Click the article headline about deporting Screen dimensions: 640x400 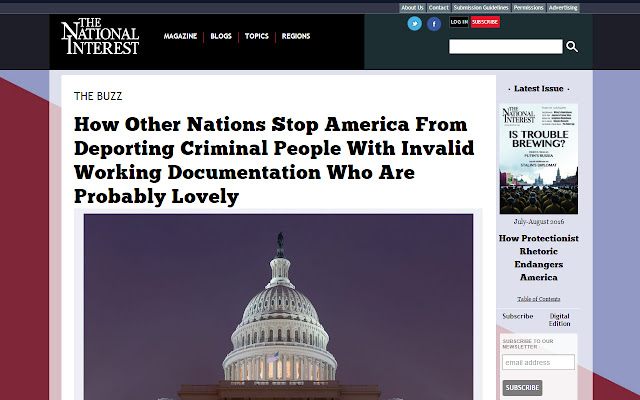coord(274,160)
